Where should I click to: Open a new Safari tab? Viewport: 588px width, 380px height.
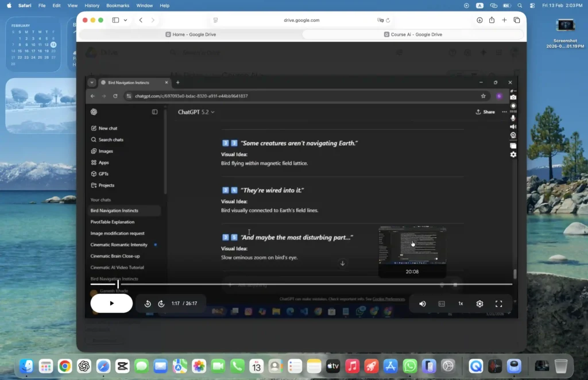click(504, 20)
